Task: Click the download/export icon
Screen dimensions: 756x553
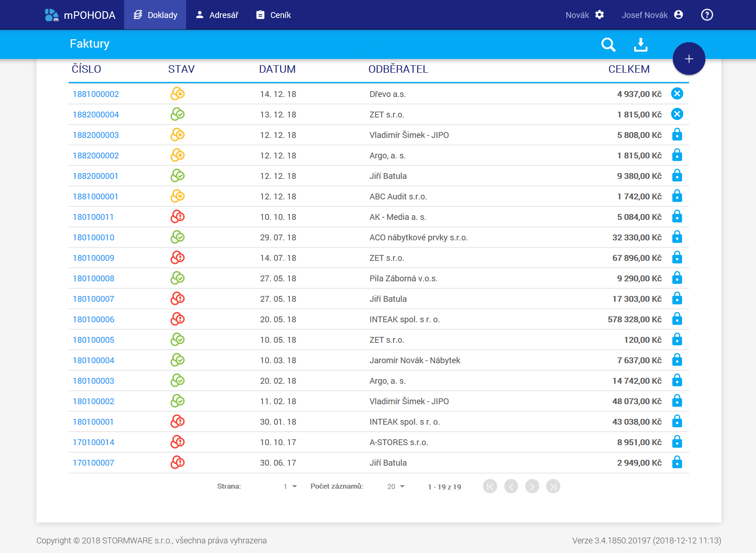Action: coord(641,44)
